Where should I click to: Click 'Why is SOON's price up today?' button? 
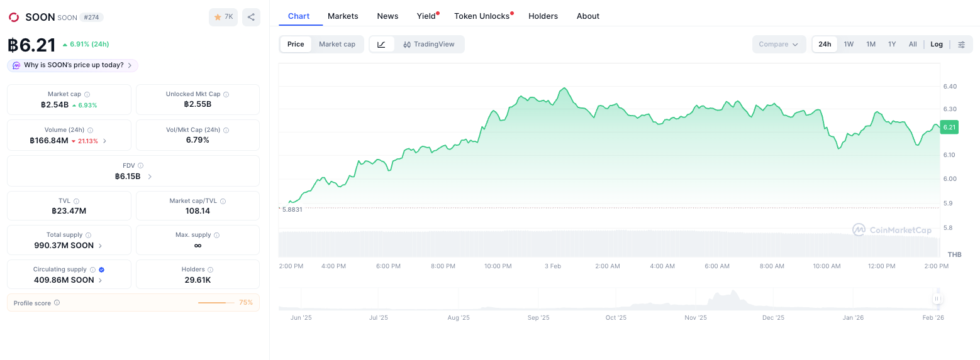point(72,65)
